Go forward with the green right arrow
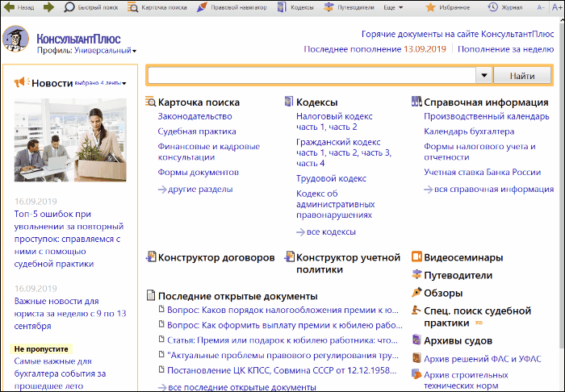 pos(48,7)
